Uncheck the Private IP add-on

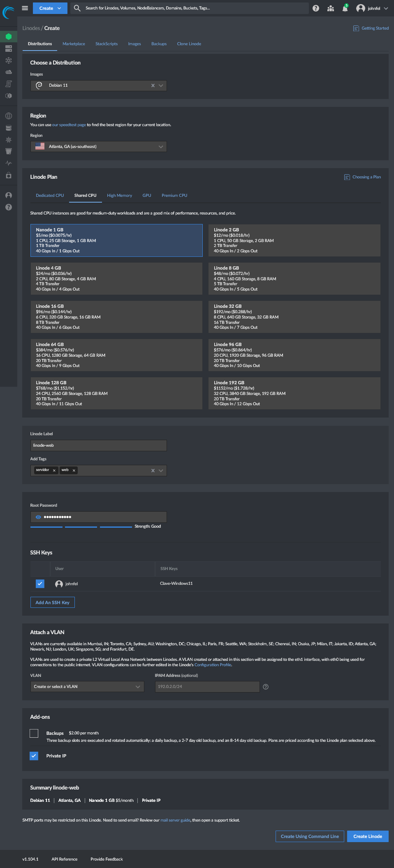34,756
